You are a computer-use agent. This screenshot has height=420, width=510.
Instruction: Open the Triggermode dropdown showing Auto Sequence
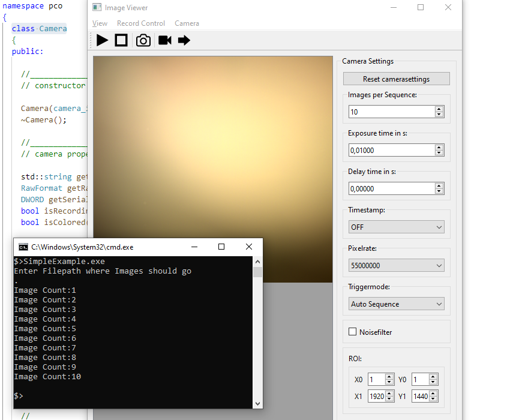click(396, 304)
